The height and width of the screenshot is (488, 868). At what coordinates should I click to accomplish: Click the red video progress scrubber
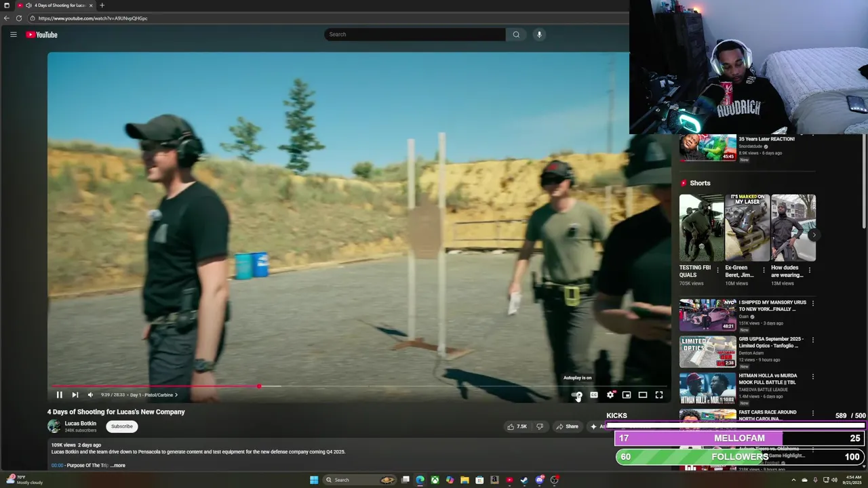(x=259, y=386)
